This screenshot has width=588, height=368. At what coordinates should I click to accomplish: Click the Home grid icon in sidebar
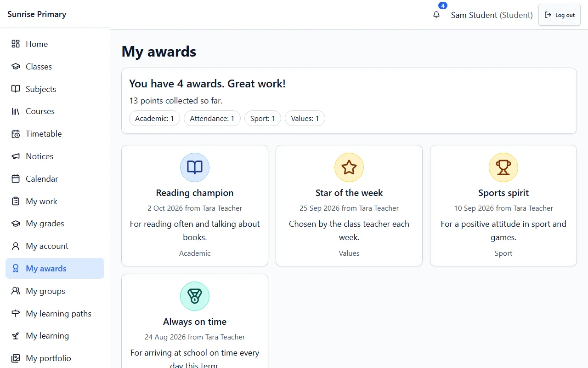[x=16, y=44]
